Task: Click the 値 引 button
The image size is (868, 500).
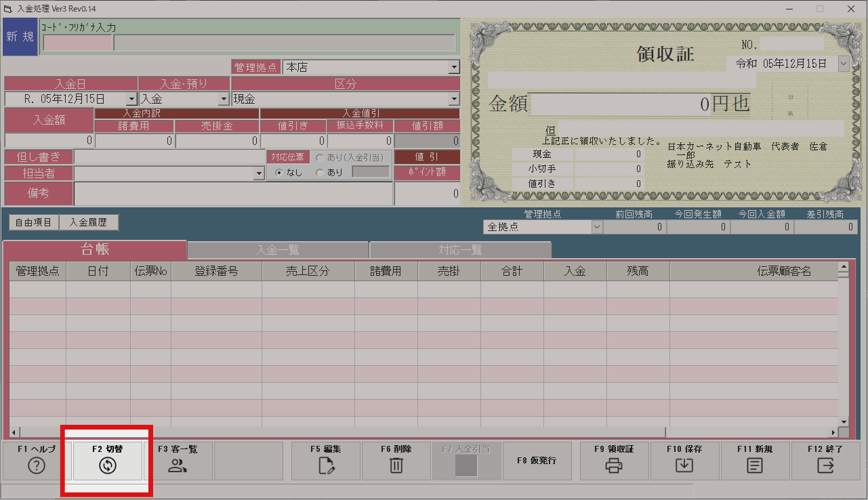Action: 427,157
